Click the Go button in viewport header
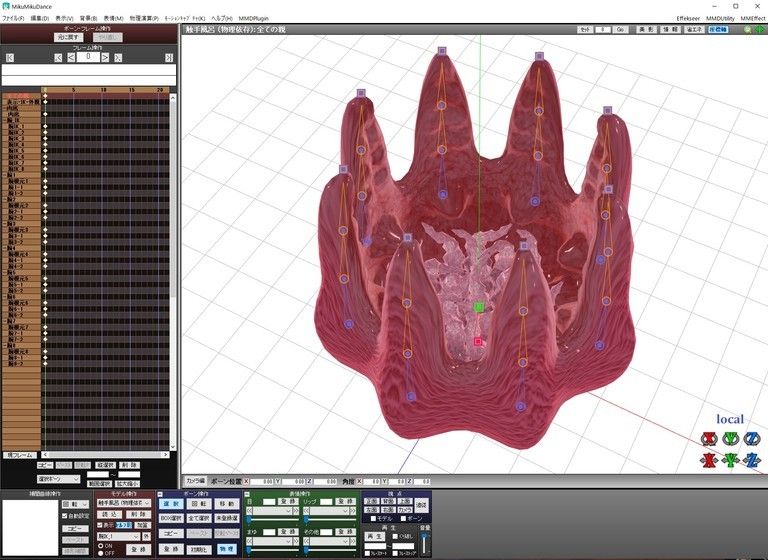768x560 pixels. pyautogui.click(x=620, y=29)
